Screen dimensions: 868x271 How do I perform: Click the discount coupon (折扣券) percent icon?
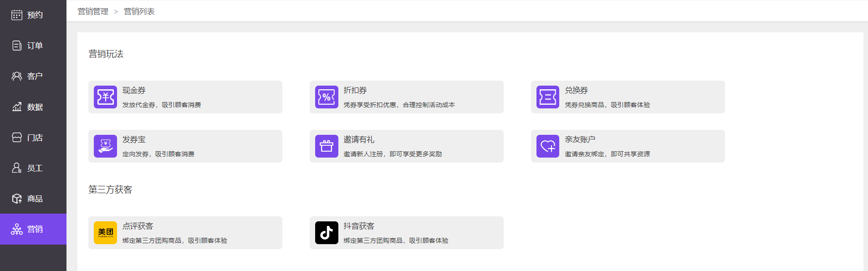coord(327,97)
